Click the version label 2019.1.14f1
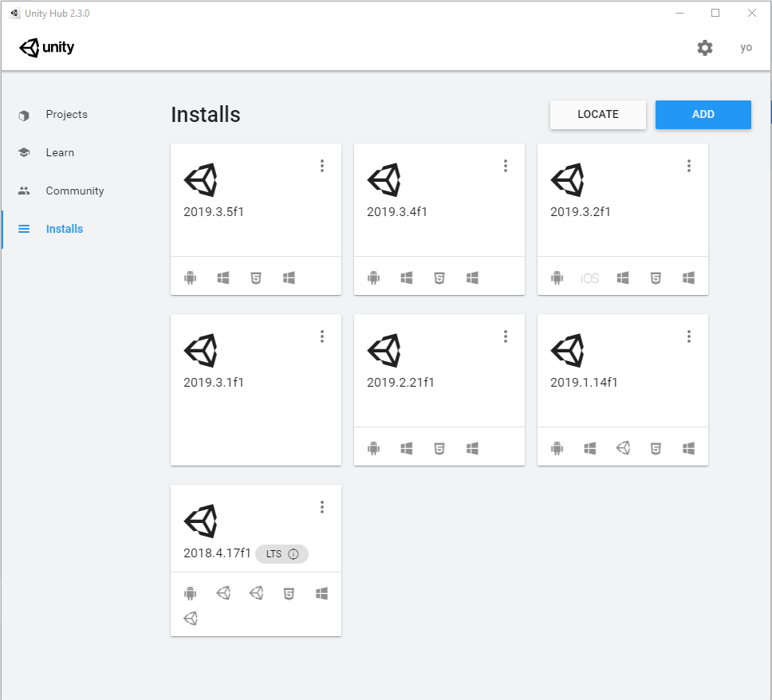The image size is (772, 700). tap(584, 383)
